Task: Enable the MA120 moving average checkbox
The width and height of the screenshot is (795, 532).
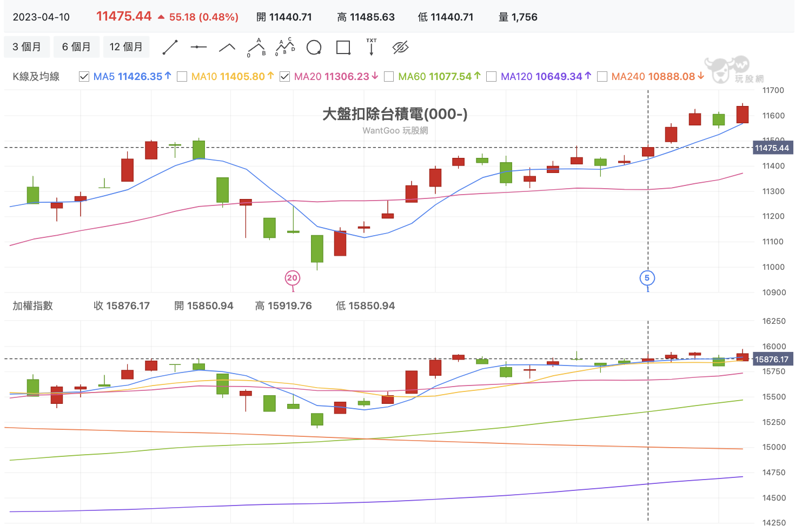Action: [491, 77]
